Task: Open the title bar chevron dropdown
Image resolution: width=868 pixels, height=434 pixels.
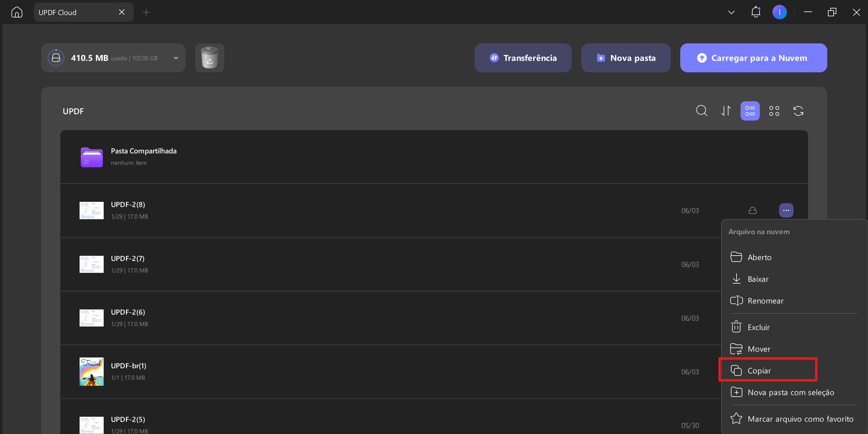Action: click(731, 12)
